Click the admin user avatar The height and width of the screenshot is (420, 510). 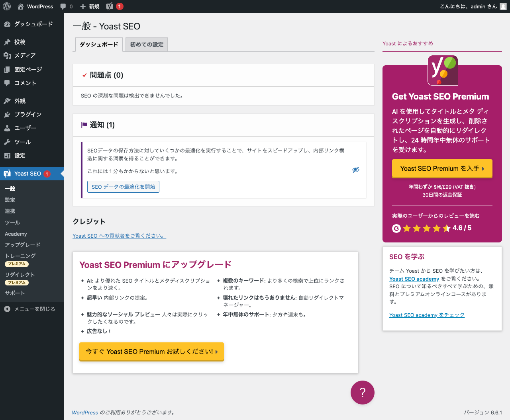503,6
